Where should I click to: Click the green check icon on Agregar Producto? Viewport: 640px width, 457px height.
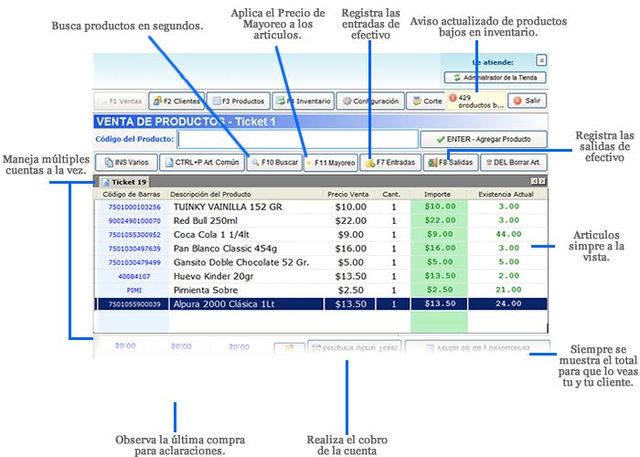click(x=440, y=139)
